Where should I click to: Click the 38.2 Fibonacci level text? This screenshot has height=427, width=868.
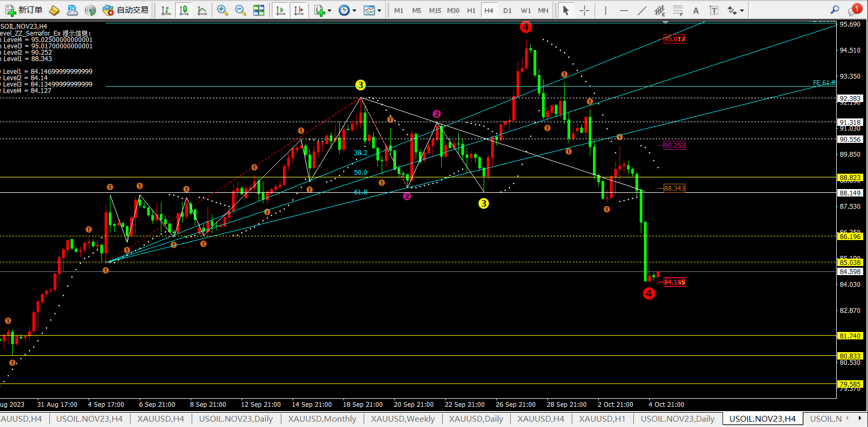click(360, 152)
